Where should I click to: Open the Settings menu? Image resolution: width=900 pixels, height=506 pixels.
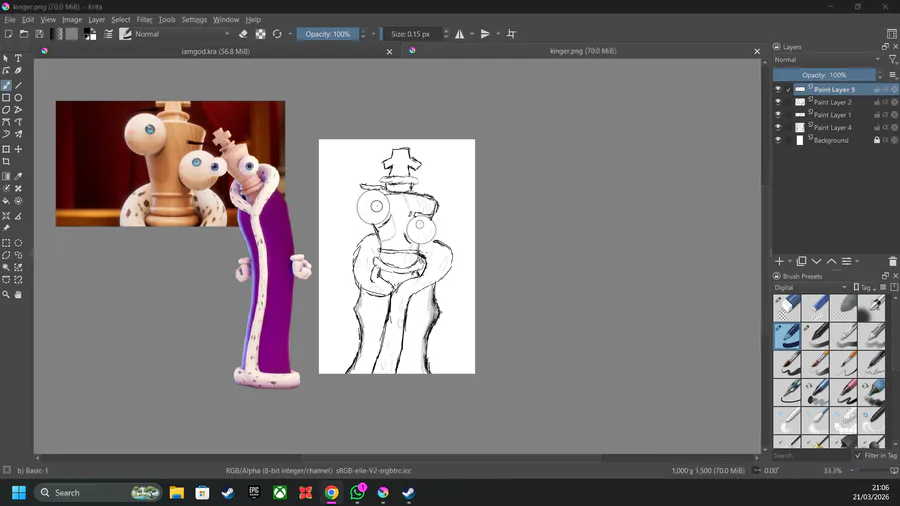[x=194, y=20]
